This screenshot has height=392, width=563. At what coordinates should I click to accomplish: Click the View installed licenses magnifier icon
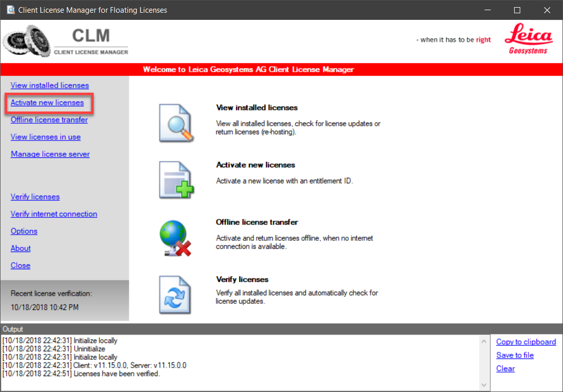176,123
